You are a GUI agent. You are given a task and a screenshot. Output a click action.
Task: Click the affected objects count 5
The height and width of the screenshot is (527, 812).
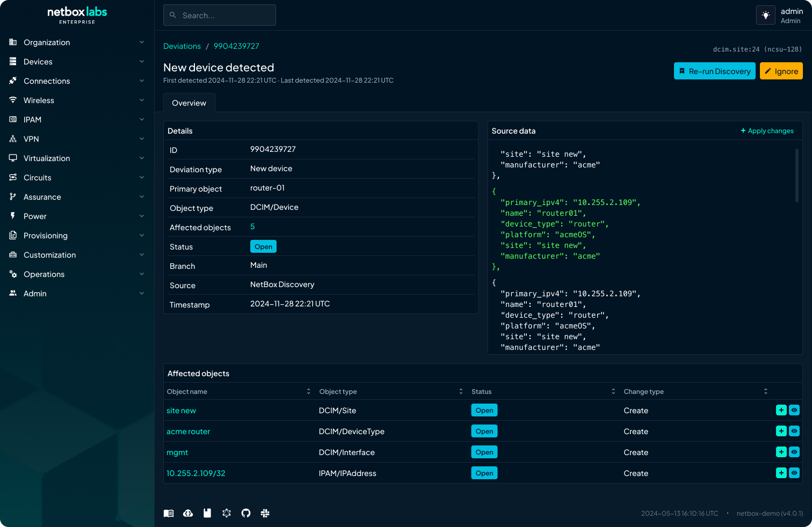click(252, 226)
